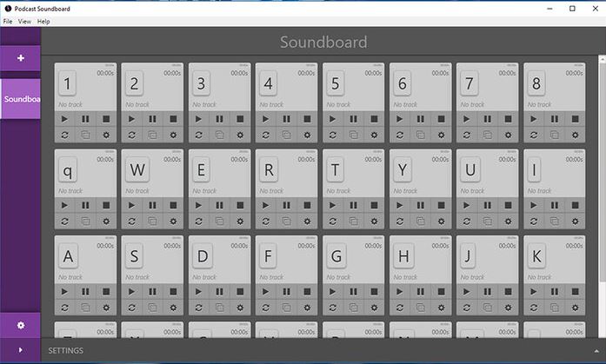Click the overlap icon on pad H

(x=421, y=308)
